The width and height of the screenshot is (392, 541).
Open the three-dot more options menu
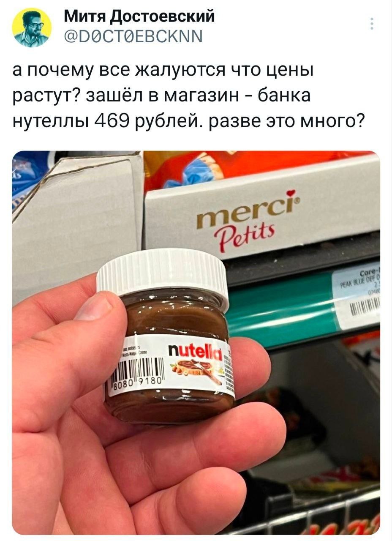point(371,24)
